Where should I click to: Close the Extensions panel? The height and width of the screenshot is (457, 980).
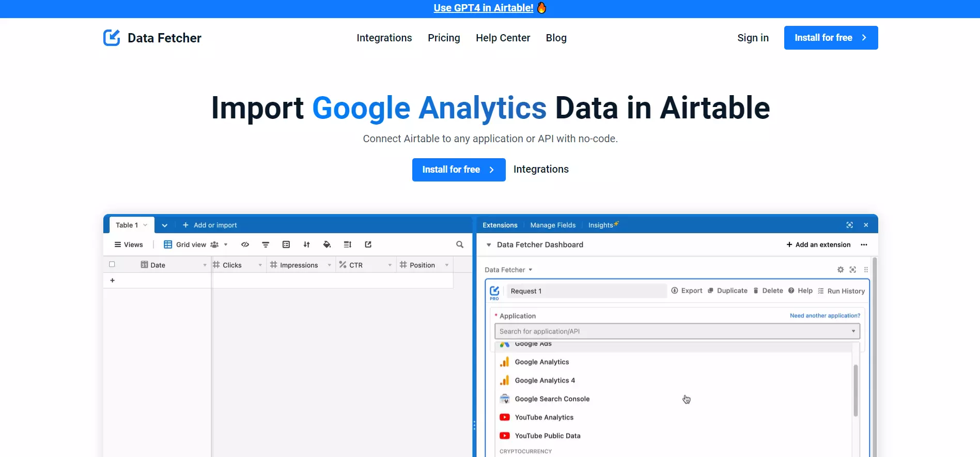(866, 225)
